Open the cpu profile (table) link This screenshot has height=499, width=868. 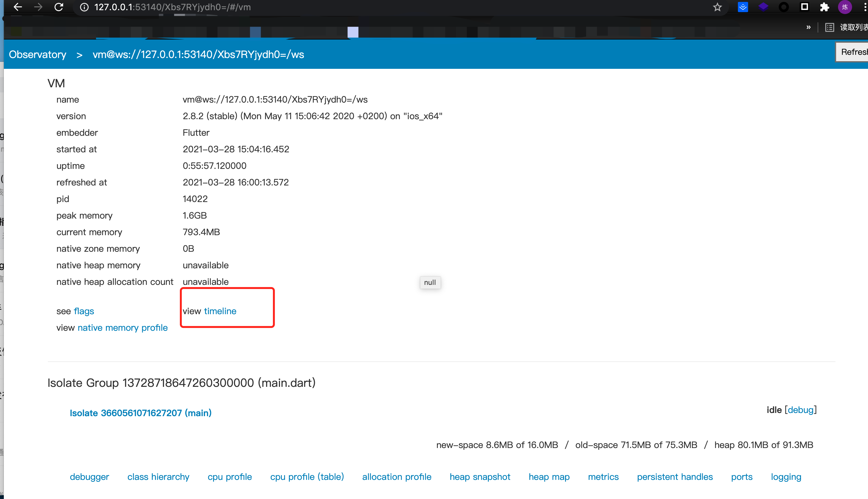pyautogui.click(x=307, y=477)
